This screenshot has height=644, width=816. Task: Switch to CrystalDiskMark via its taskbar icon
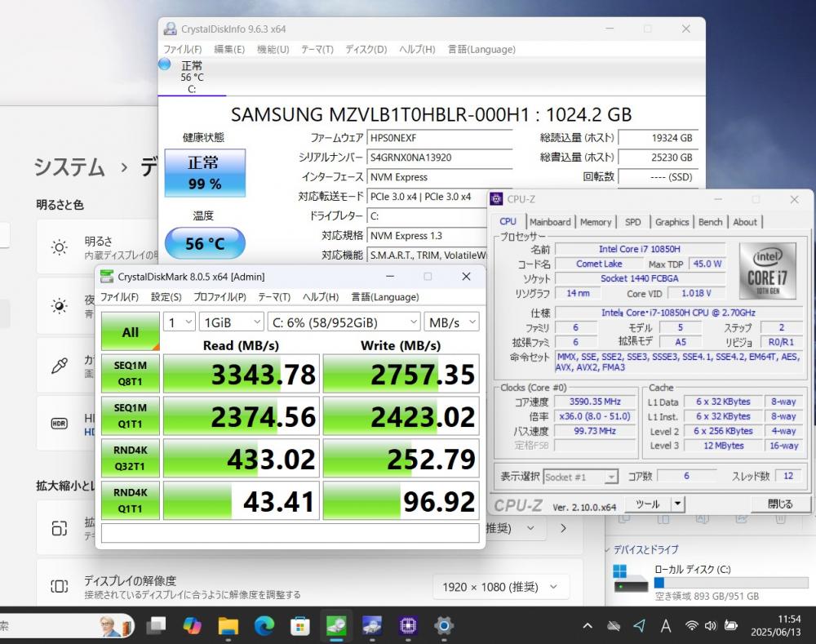tap(336, 625)
